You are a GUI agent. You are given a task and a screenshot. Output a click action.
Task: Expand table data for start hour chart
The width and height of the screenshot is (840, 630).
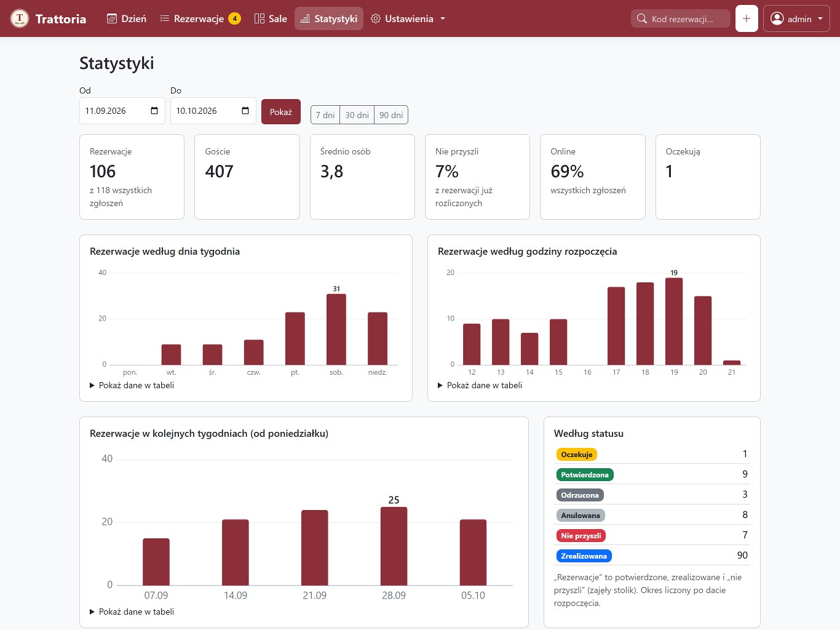[480, 385]
